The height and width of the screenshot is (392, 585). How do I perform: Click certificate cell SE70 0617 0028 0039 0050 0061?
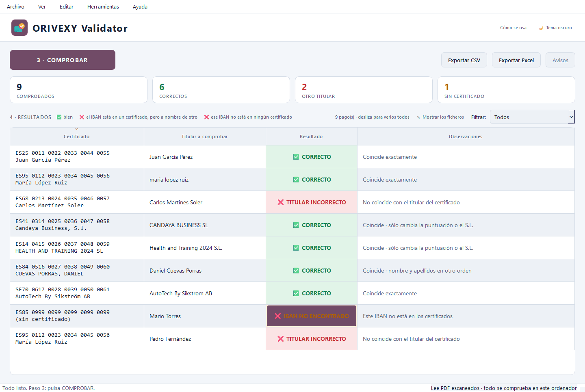click(77, 293)
